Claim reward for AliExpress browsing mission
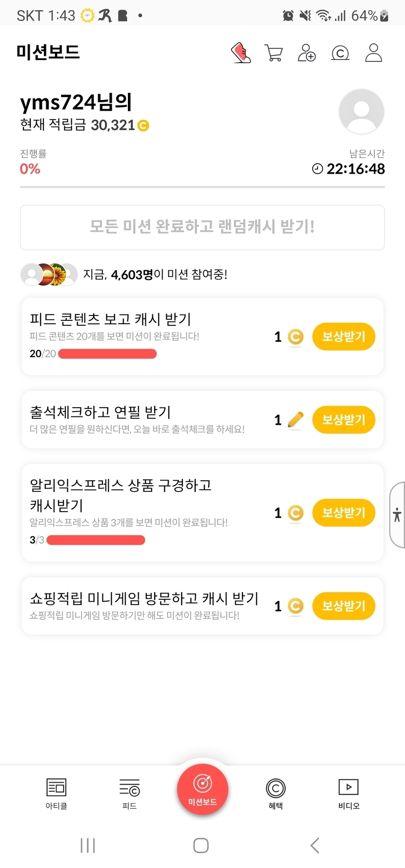The image size is (405, 868). (x=344, y=513)
